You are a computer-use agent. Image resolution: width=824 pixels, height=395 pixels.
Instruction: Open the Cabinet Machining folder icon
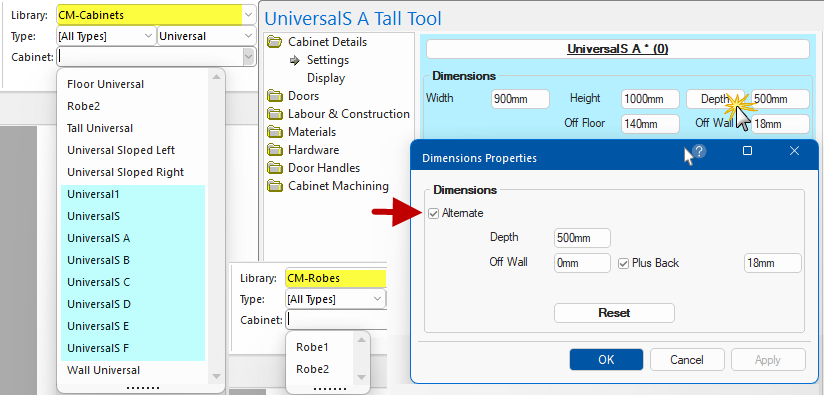274,186
